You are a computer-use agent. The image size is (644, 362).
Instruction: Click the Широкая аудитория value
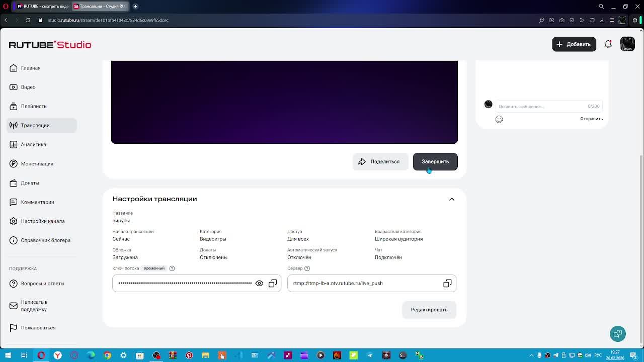pos(398,239)
